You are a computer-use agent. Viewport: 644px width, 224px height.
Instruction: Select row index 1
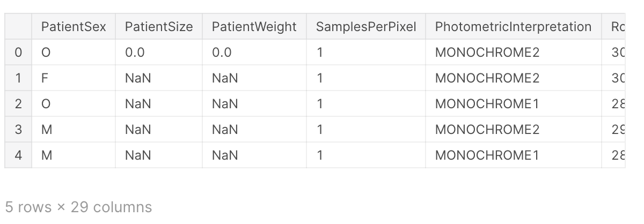pos(19,78)
